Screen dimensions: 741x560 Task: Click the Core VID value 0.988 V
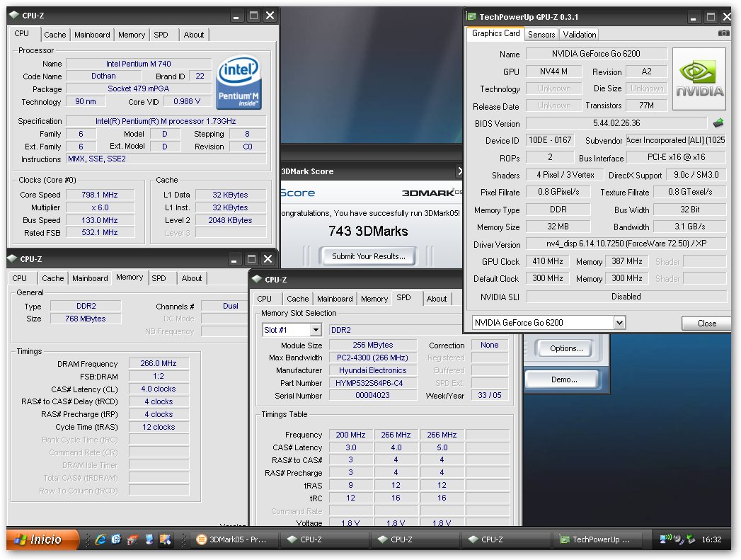click(187, 102)
